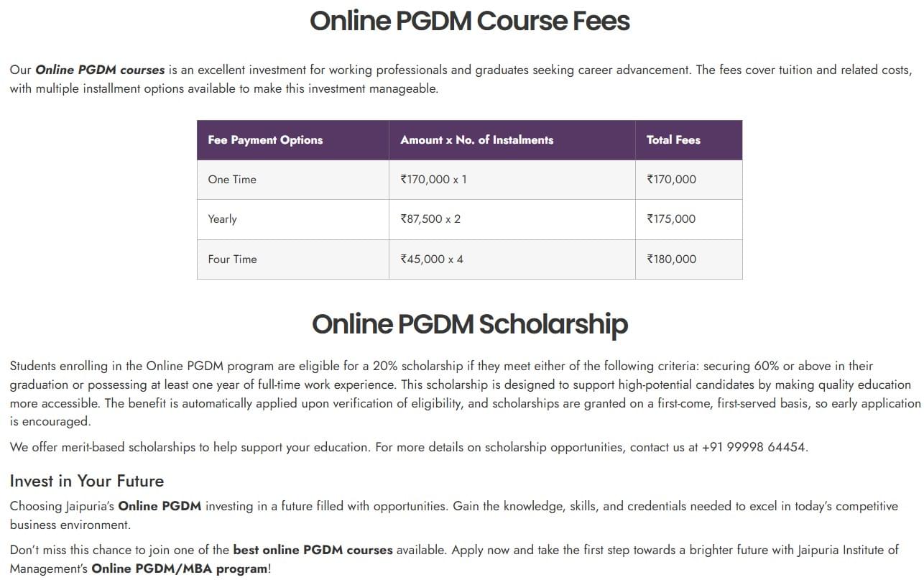
Task: Select the 'Four Time' payment option cell
Action: [232, 259]
